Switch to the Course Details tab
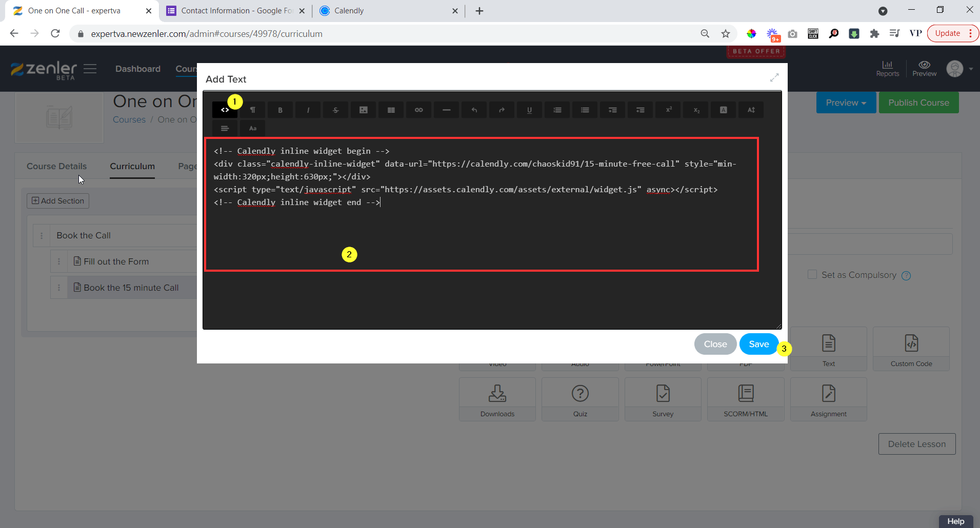980x528 pixels. click(x=56, y=166)
